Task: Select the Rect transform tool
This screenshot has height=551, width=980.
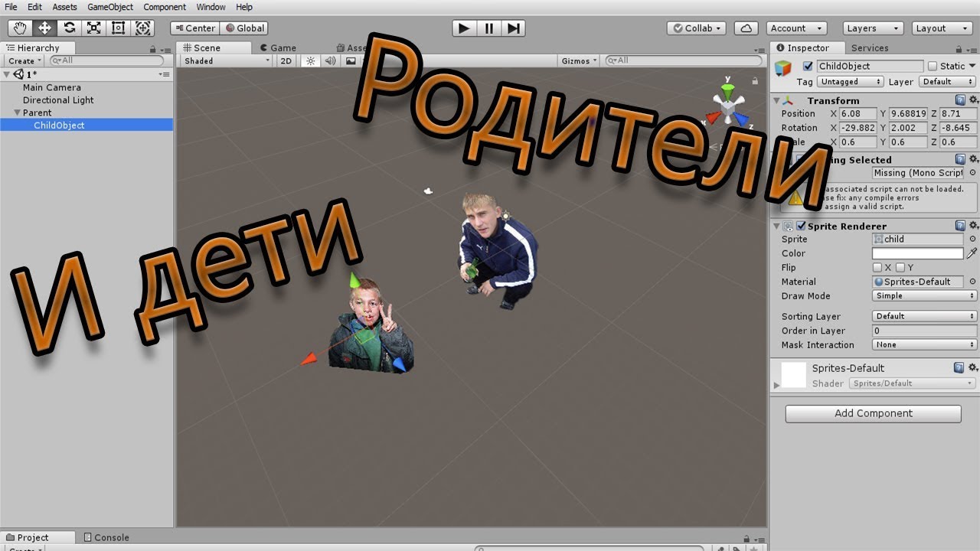Action: point(118,28)
